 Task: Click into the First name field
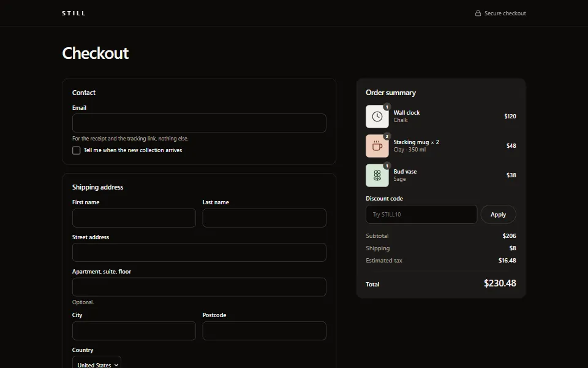pyautogui.click(x=134, y=218)
